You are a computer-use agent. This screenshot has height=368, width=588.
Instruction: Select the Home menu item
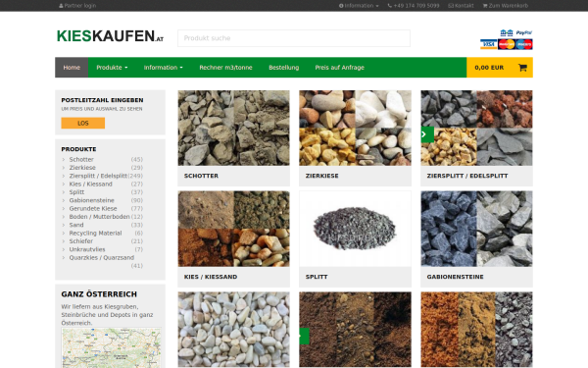(72, 68)
